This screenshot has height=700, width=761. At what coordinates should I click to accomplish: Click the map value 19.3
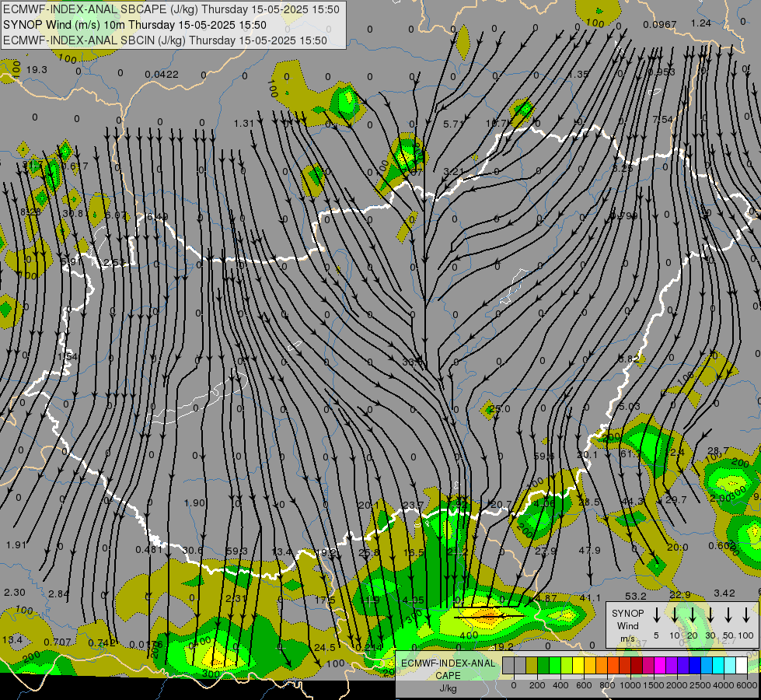pyautogui.click(x=37, y=70)
